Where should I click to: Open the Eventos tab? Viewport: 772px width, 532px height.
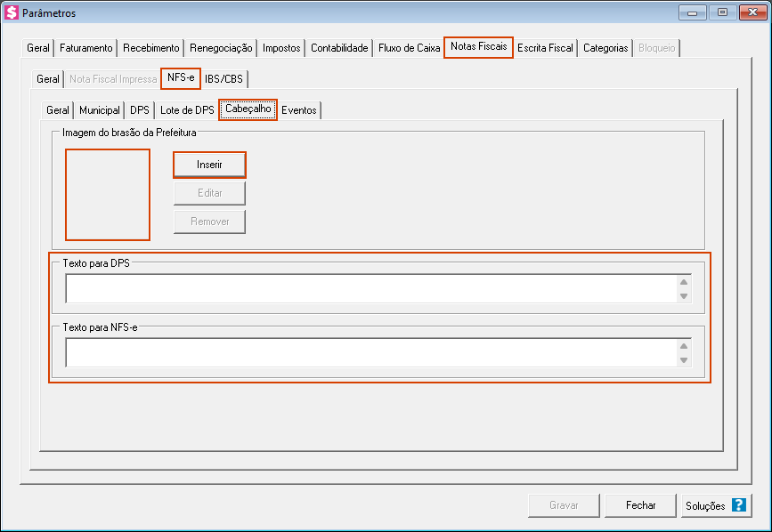(x=299, y=111)
